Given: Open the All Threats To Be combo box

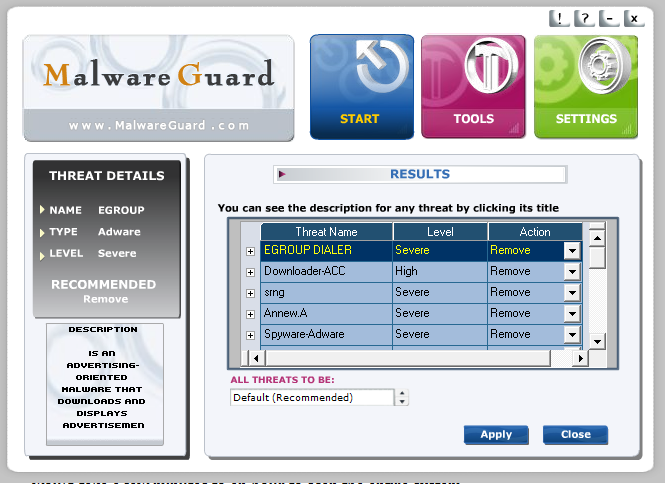Looking at the screenshot, I should click(312, 397).
